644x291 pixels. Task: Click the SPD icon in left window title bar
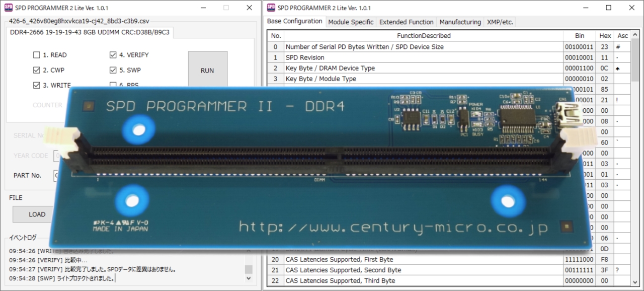(x=8, y=8)
